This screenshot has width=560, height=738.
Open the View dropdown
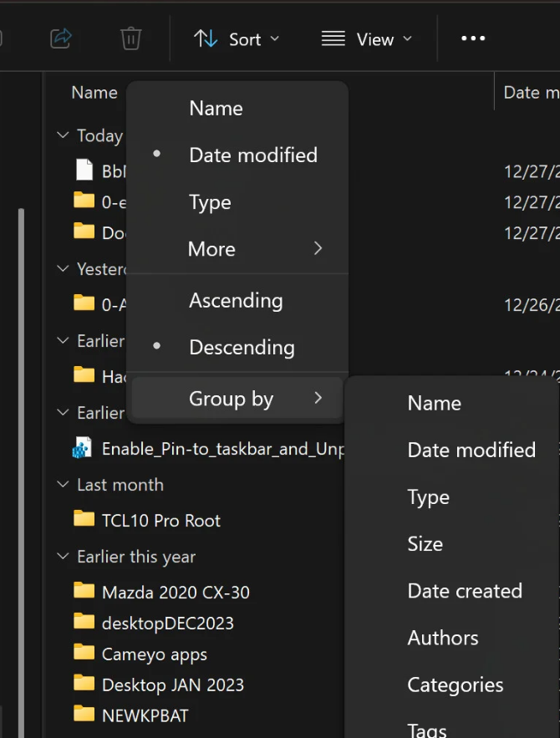(x=367, y=38)
